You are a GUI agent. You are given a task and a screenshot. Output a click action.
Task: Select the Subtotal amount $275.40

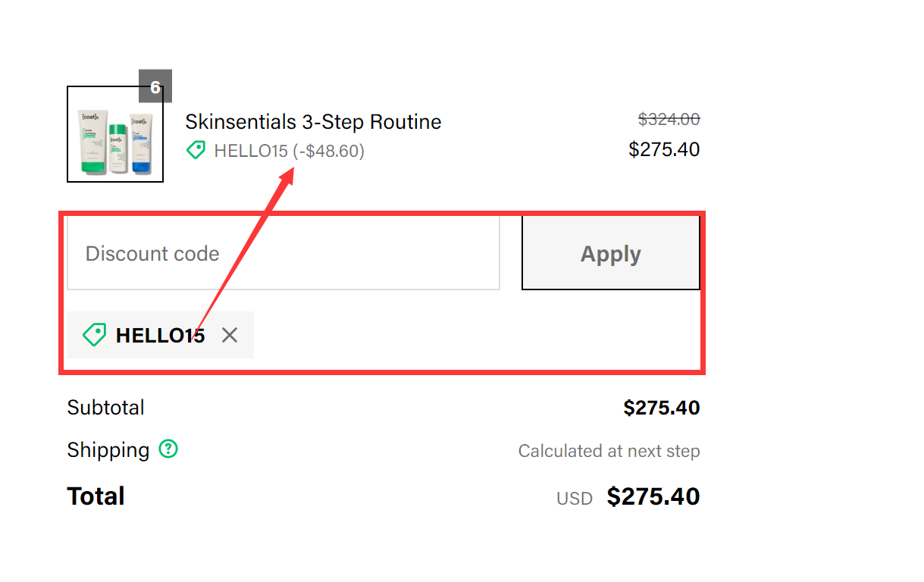click(x=662, y=407)
